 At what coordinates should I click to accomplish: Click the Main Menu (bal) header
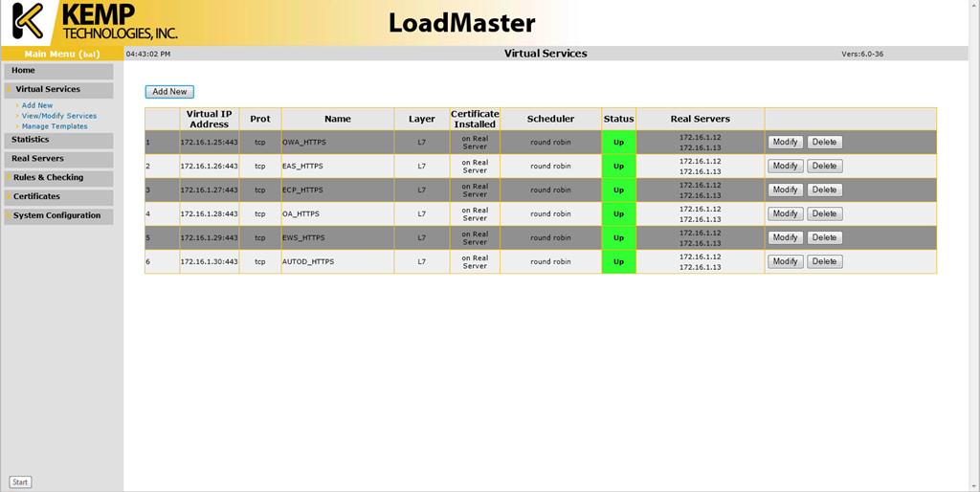(x=62, y=54)
